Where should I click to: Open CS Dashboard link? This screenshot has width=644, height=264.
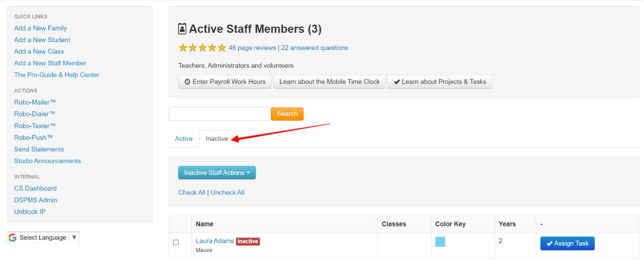click(35, 188)
